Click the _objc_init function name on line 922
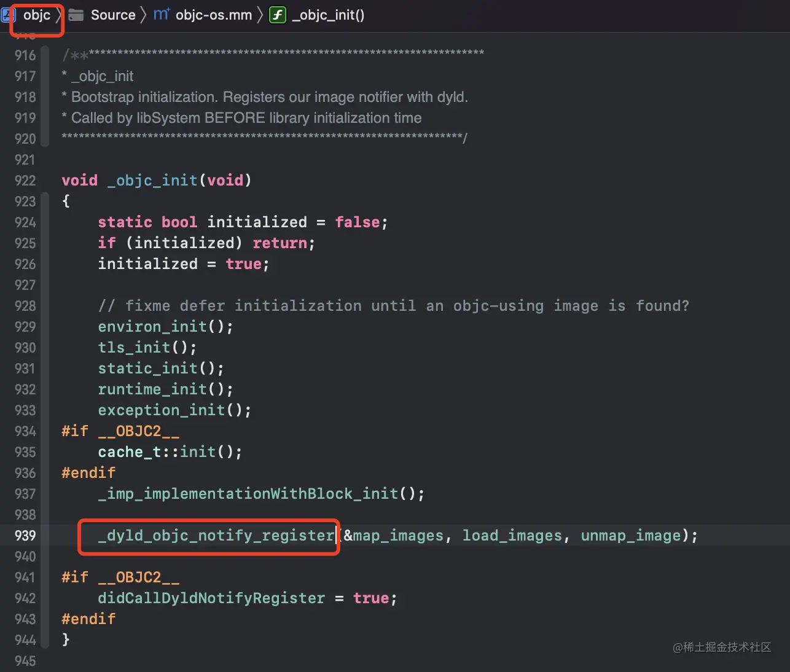 [x=152, y=181]
